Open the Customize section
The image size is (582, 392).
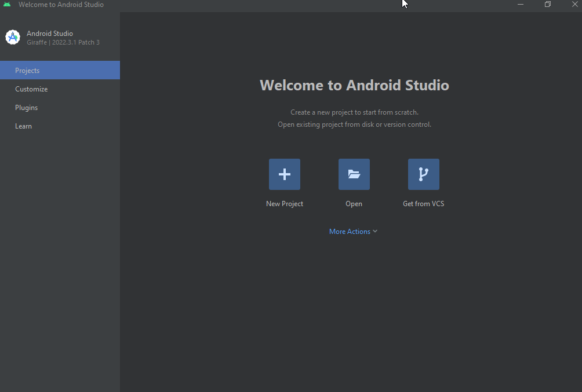coord(60,89)
